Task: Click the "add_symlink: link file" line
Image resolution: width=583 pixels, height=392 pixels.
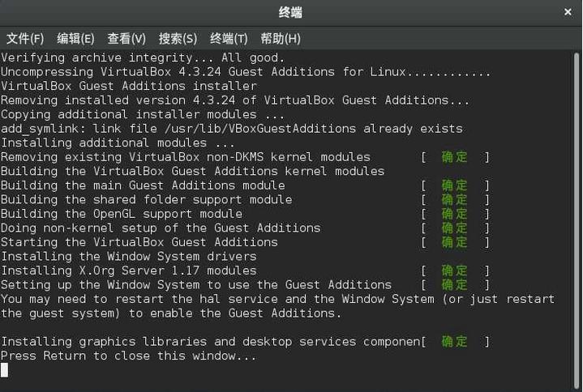Action: coord(232,129)
